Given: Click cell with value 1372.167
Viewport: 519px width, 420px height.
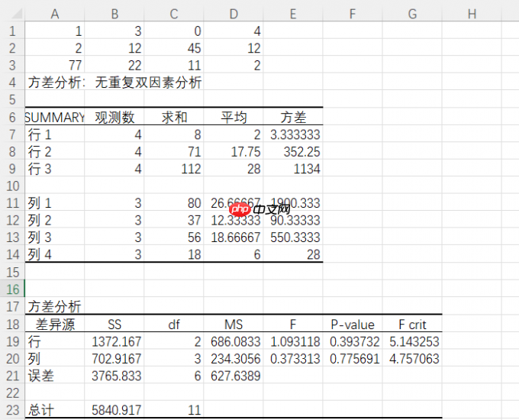Looking at the screenshot, I should coord(114,341).
